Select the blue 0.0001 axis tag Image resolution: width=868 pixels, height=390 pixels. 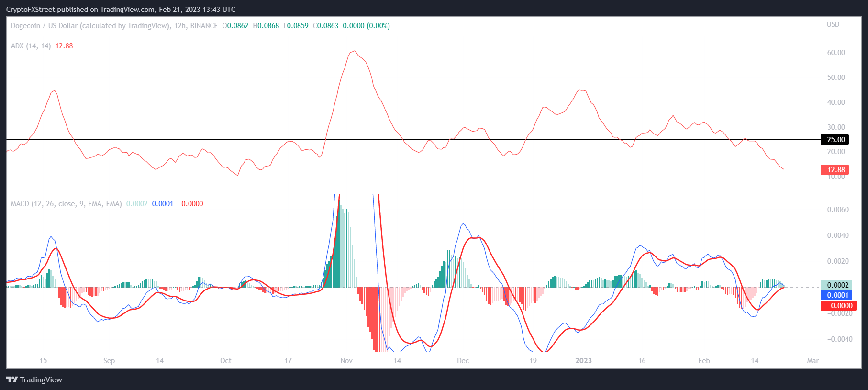coord(836,295)
